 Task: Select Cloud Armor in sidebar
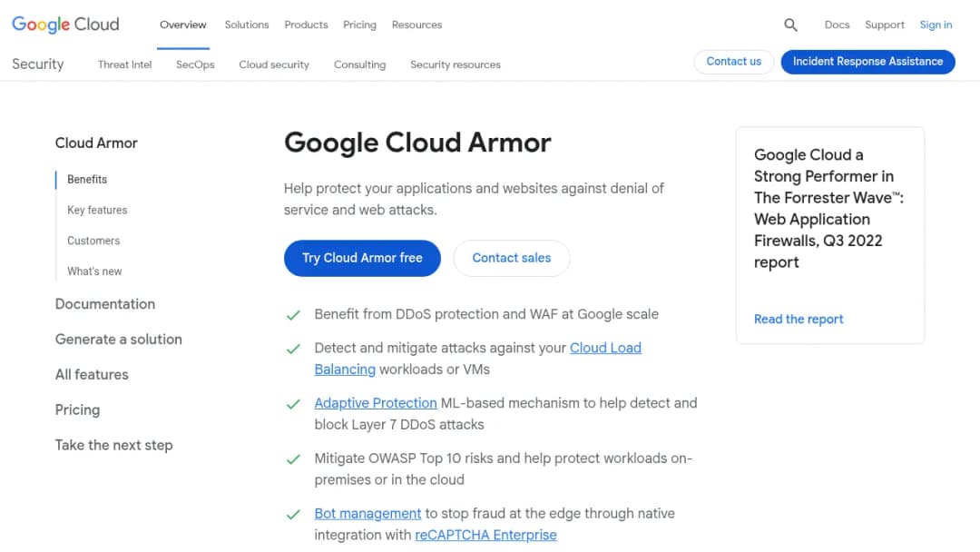96,143
